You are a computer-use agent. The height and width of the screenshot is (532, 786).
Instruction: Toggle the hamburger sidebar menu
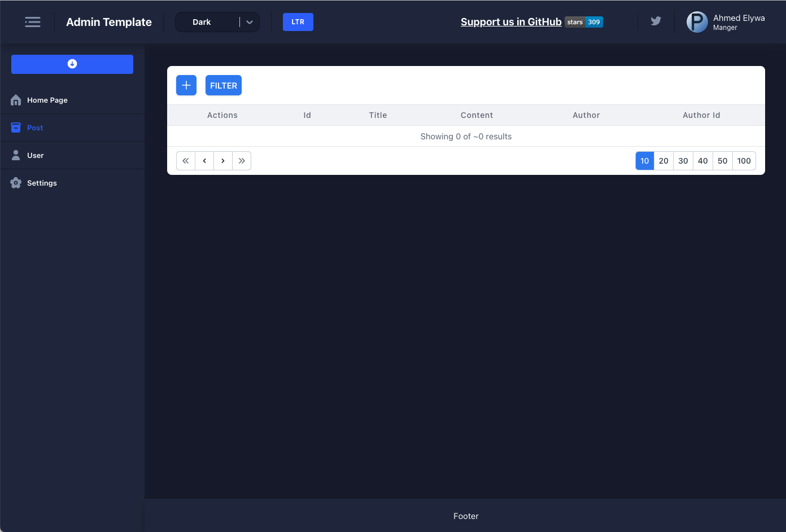click(x=33, y=22)
